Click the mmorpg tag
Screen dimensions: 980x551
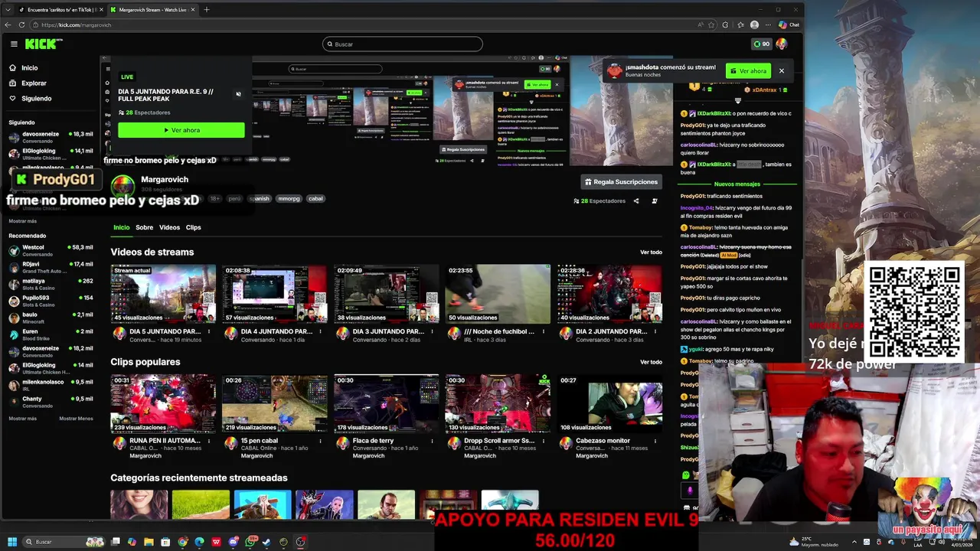click(289, 199)
